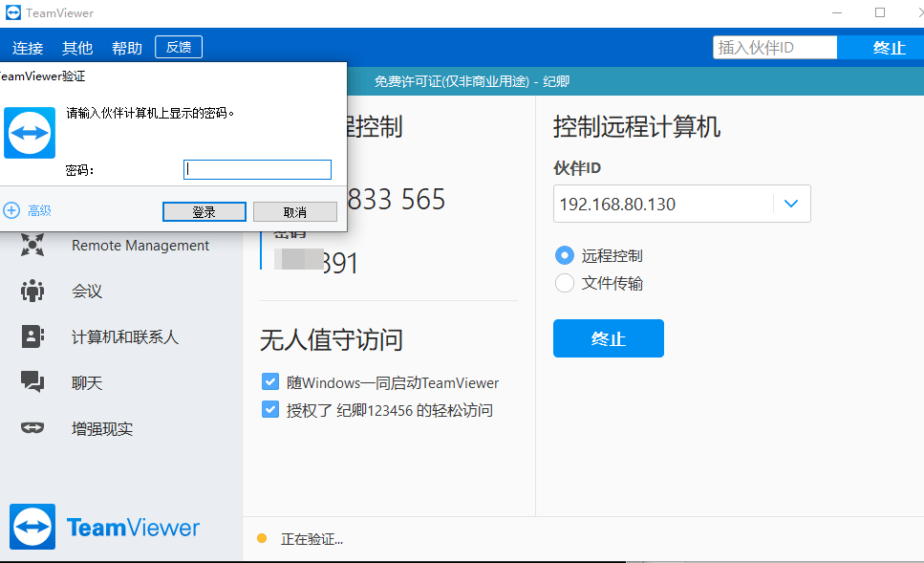Open the 计算机和联系人 contacts icon
Screen dimensions: 924x563
(32, 336)
